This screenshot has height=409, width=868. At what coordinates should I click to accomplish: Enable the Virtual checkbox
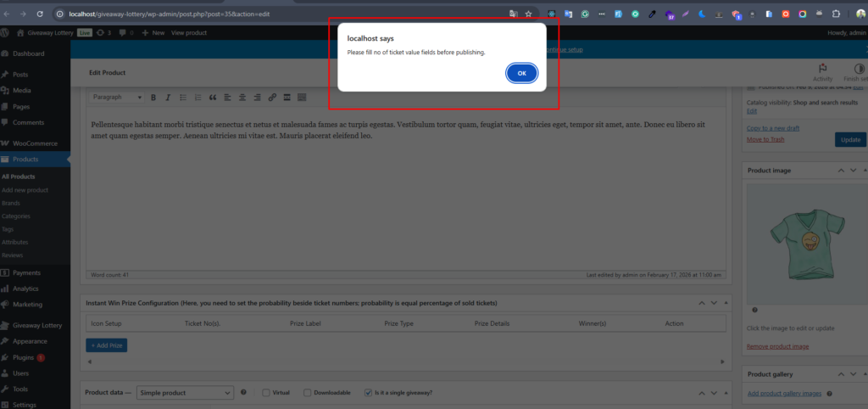click(x=266, y=393)
